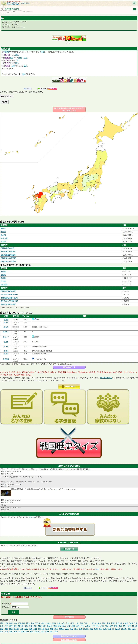Open the 北海道 link in the TOP5 table
This screenshot has width=138, height=644.
(x=3, y=241)
